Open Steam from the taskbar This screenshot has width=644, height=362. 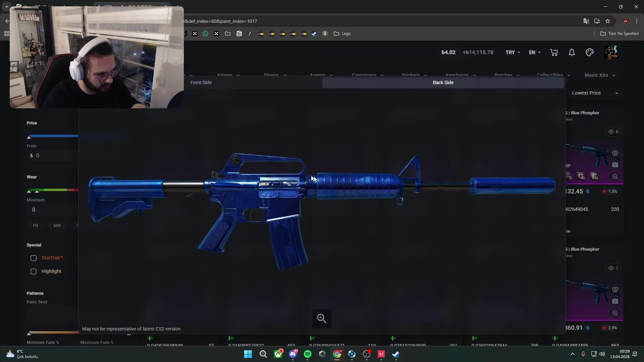(396, 354)
